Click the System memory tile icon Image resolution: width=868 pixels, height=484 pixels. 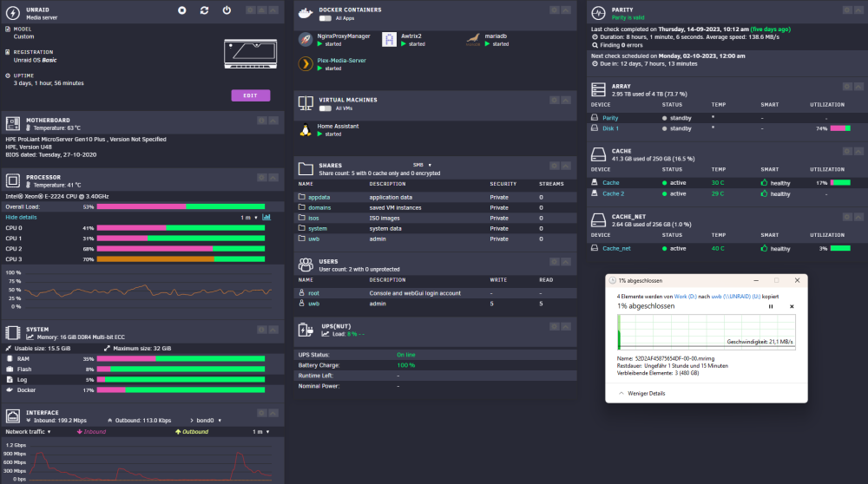(x=13, y=332)
